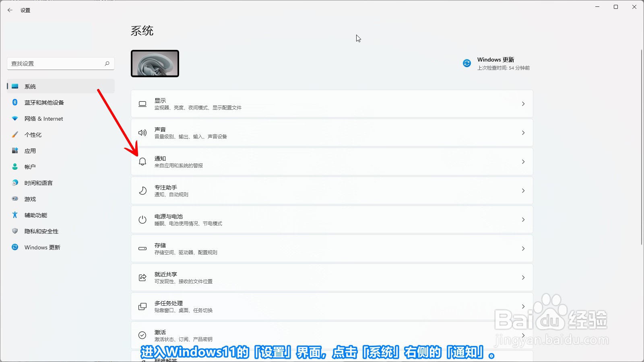Click the 通知 bell icon

click(142, 162)
